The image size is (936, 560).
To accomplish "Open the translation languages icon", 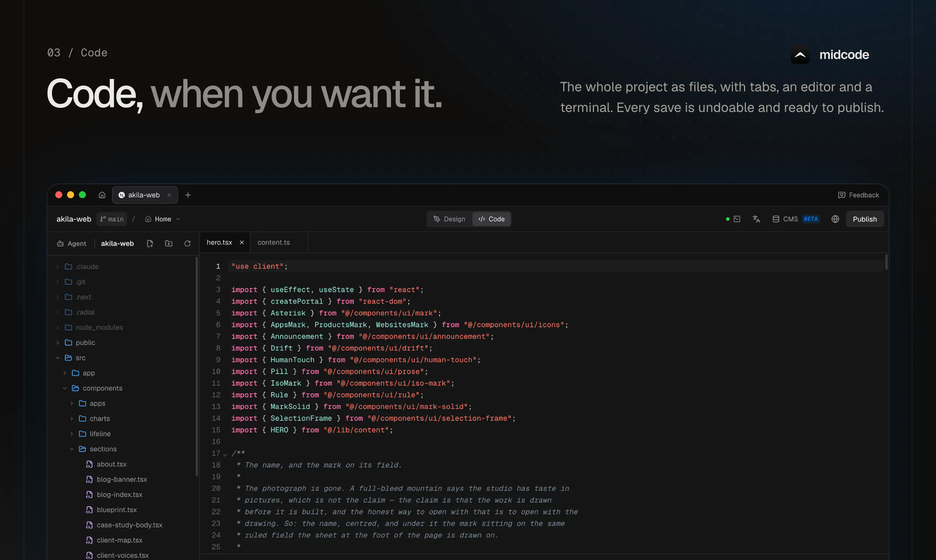I will 756,219.
